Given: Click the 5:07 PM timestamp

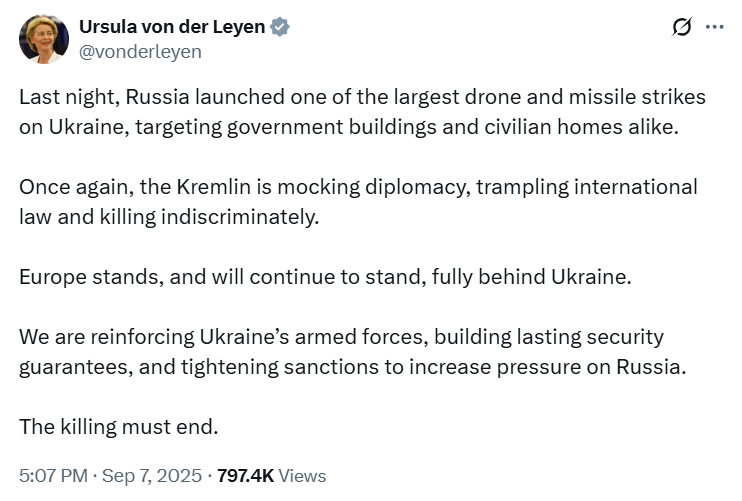Looking at the screenshot, I should click(53, 475).
